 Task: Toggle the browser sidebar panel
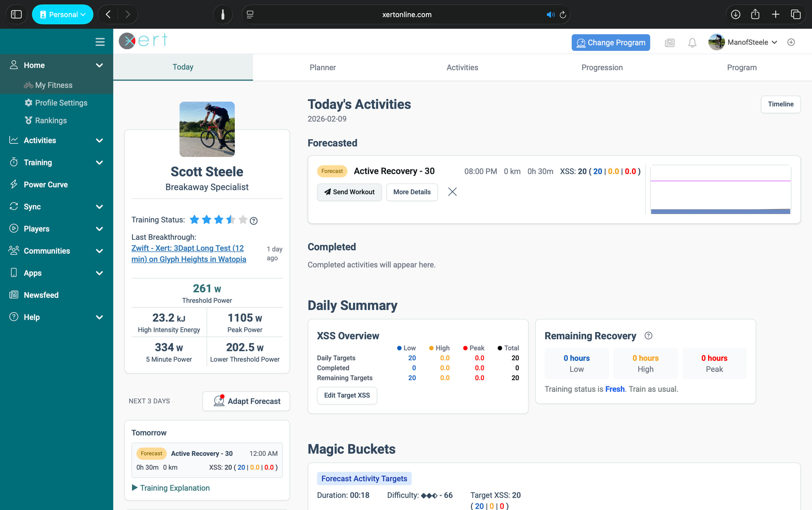[16, 15]
